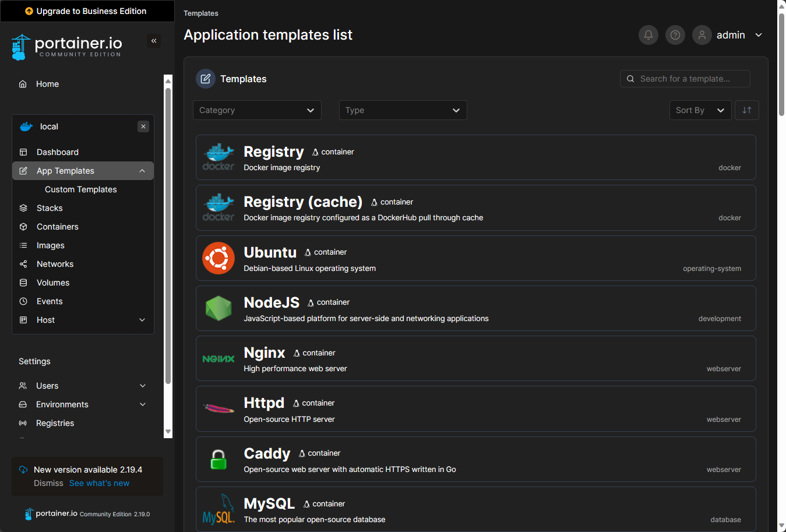Viewport: 786px width, 532px height.
Task: Click the NodeJS template logo
Action: (218, 308)
